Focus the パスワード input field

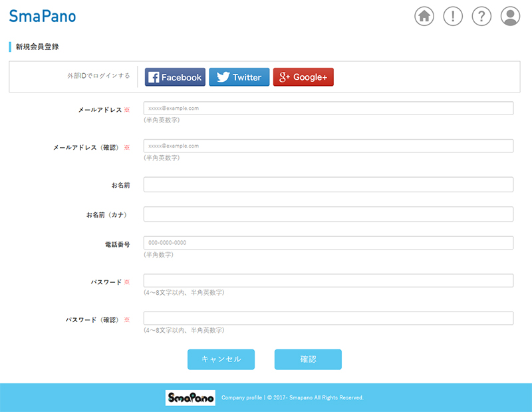click(328, 281)
